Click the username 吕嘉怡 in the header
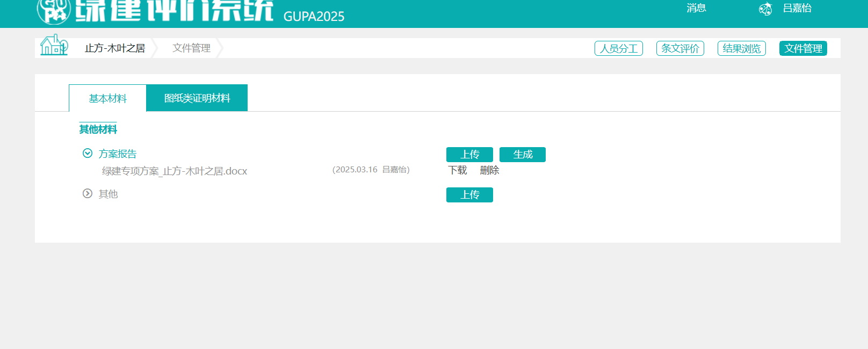The image size is (868, 349). [x=797, y=8]
